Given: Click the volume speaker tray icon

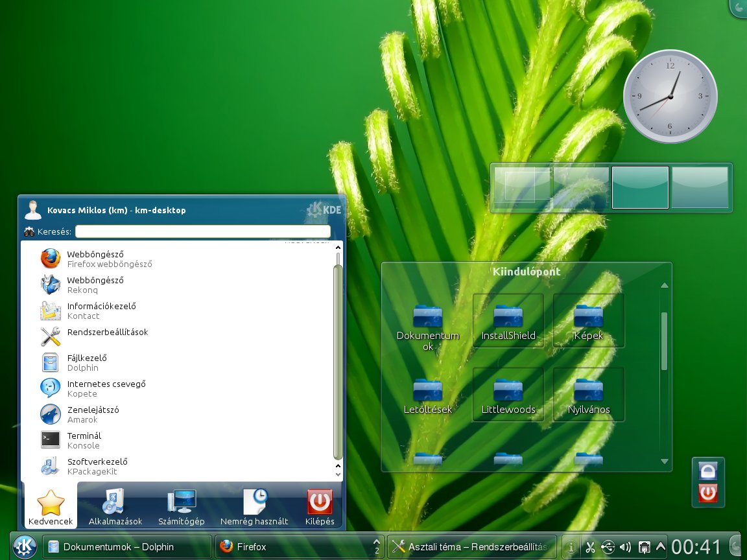Looking at the screenshot, I should tap(626, 547).
